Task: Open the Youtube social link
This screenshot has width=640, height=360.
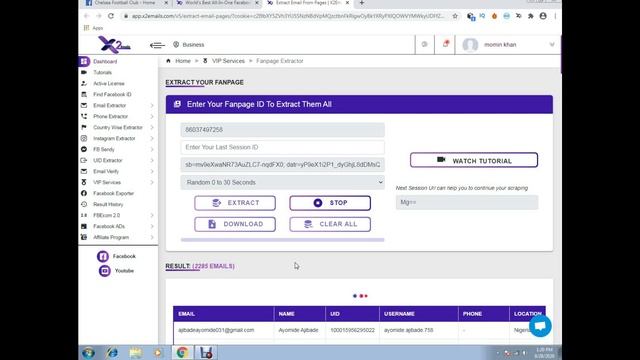Action: coord(116,271)
